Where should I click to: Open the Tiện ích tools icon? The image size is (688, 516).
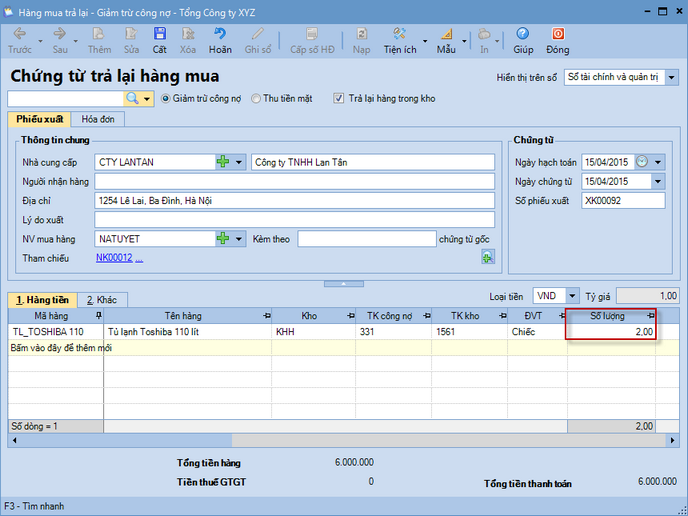400,34
